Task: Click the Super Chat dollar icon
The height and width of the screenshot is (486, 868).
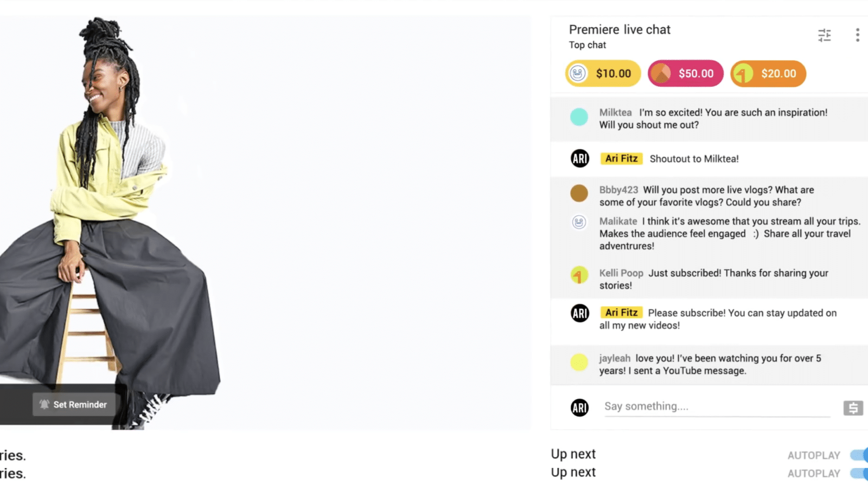Action: point(853,408)
